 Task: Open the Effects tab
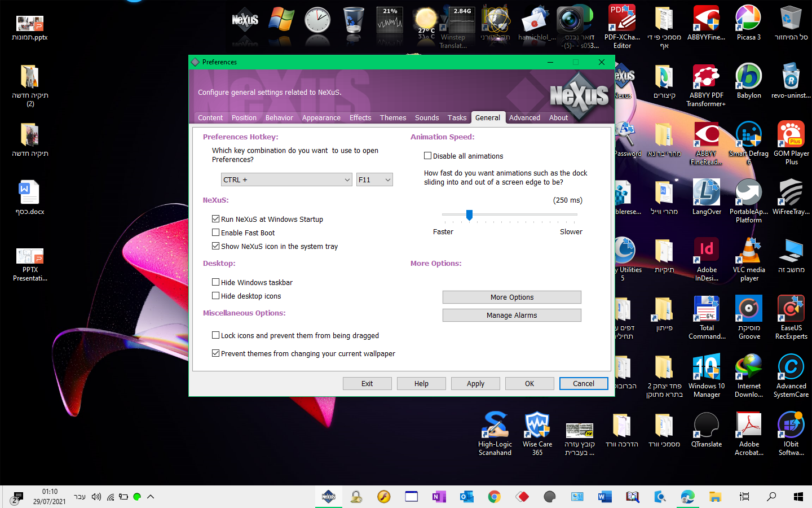tap(360, 117)
